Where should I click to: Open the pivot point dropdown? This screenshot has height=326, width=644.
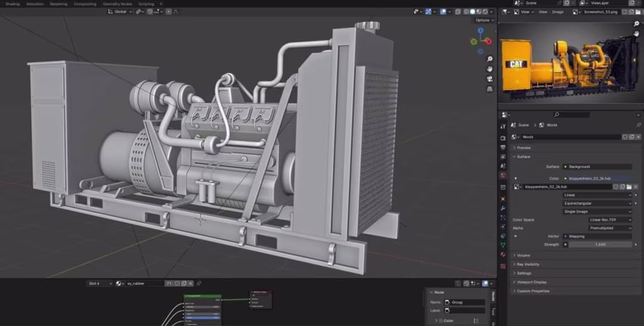pyautogui.click(x=140, y=12)
